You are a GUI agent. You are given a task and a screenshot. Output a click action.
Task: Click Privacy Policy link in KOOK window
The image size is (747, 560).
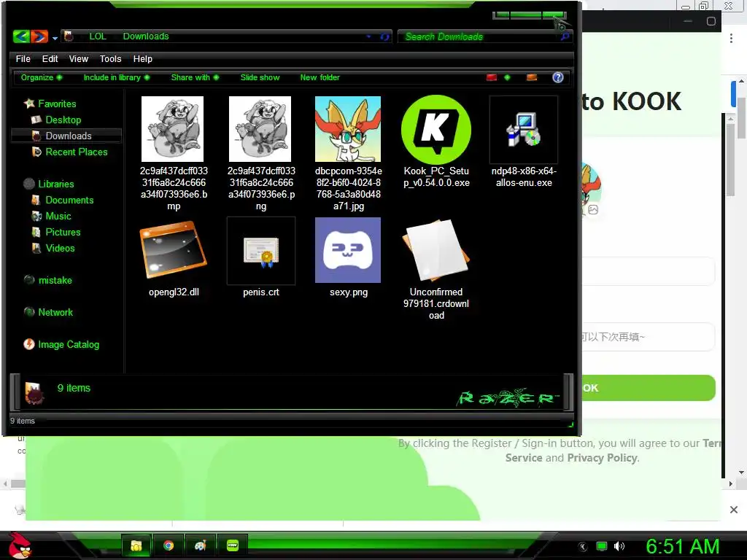[x=602, y=458]
